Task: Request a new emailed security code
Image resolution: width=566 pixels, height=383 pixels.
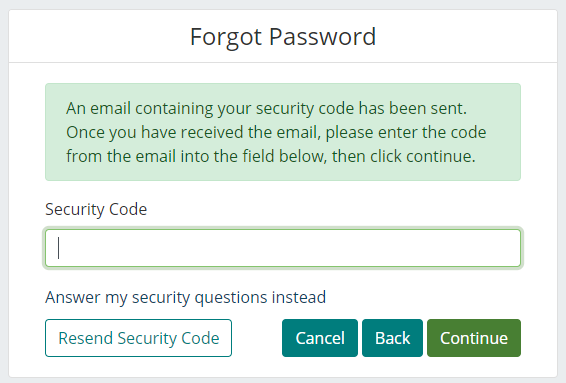Action: coord(138,338)
